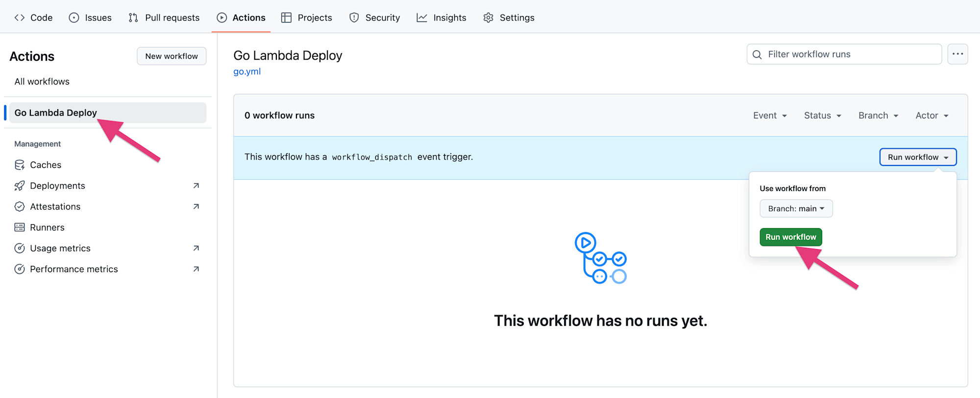Go to the Settings tab
Screen dimensions: 980x398
tap(509, 18)
